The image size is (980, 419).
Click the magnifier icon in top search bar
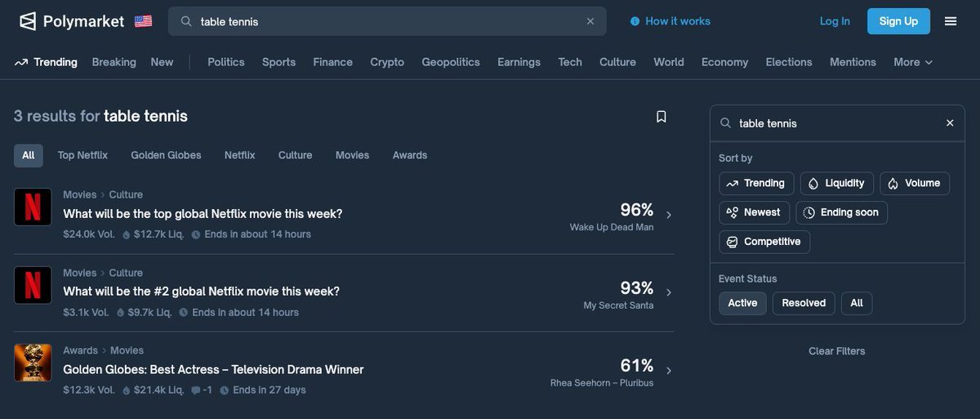[x=186, y=21]
